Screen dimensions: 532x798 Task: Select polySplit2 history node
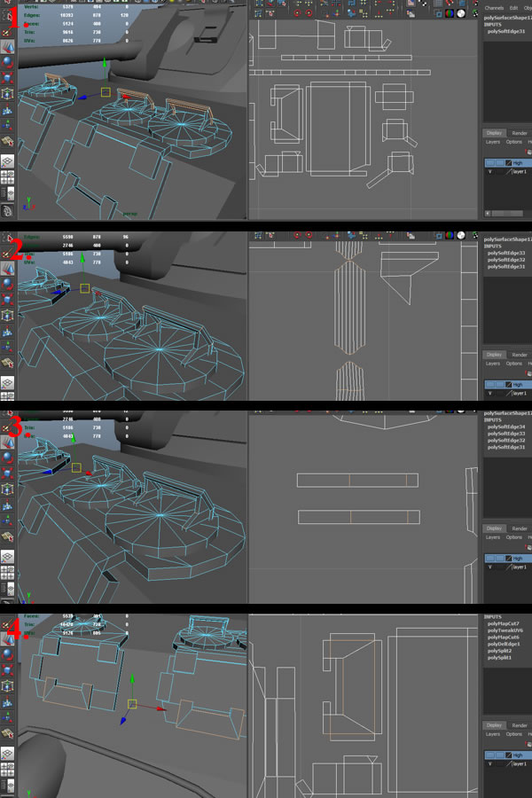499,651
